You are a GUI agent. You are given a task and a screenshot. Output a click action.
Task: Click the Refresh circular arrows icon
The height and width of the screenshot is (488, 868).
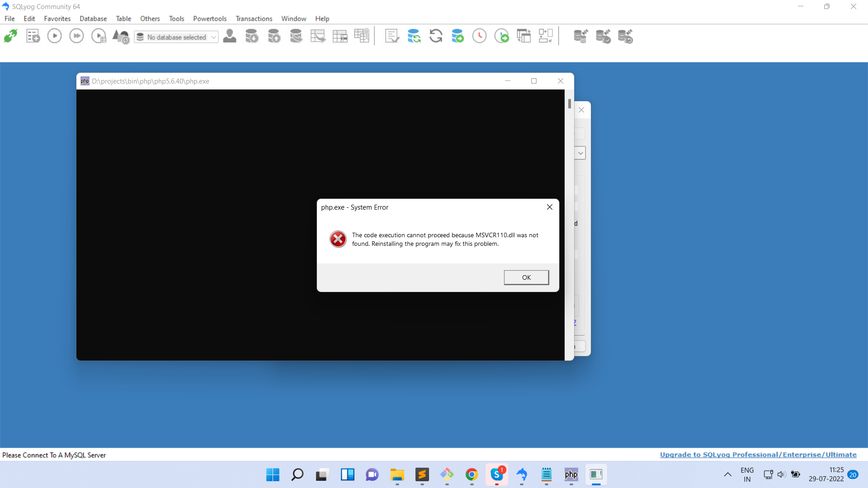(x=436, y=36)
